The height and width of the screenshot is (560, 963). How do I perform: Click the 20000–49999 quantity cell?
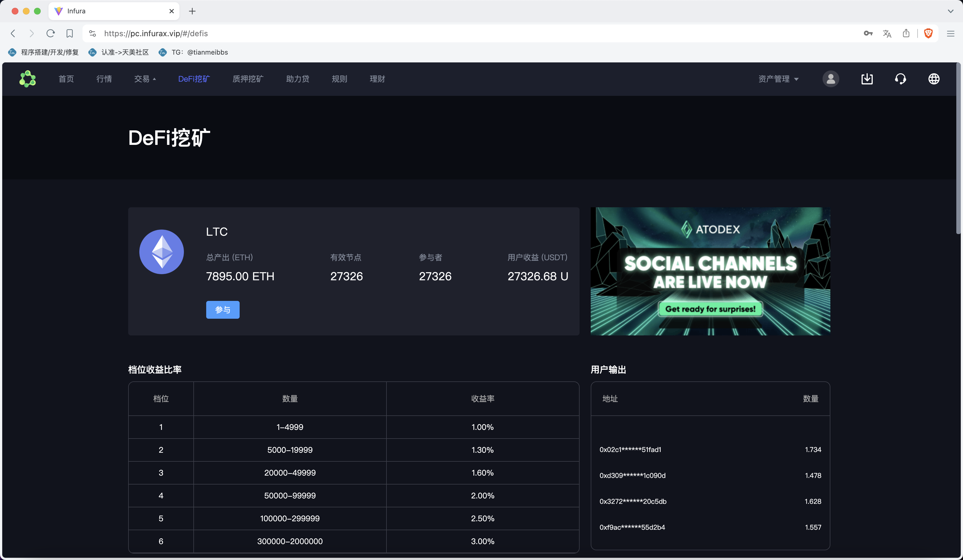coord(290,473)
